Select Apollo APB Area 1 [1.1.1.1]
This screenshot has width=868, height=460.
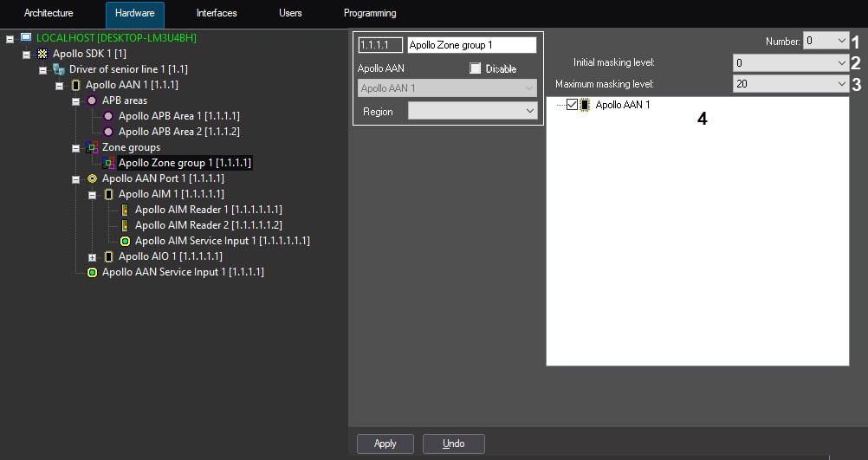[x=178, y=116]
